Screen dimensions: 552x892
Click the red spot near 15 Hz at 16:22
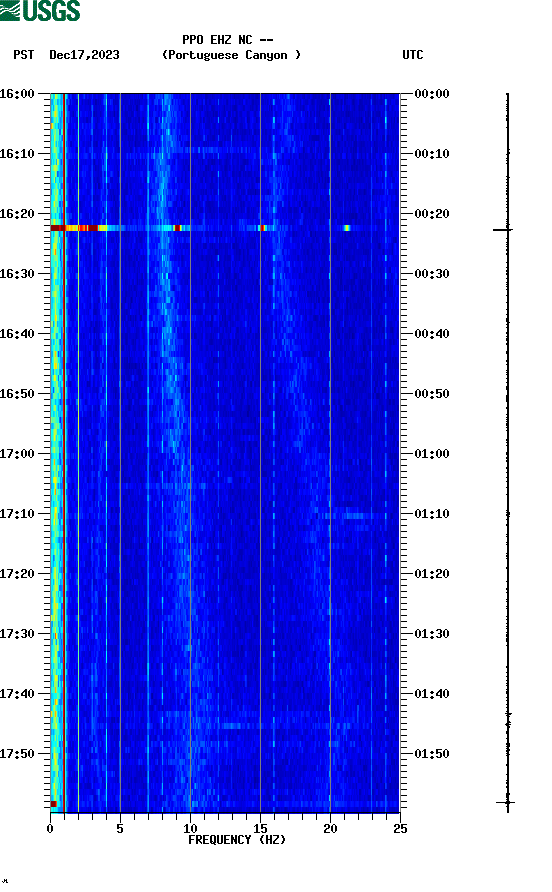click(x=262, y=228)
